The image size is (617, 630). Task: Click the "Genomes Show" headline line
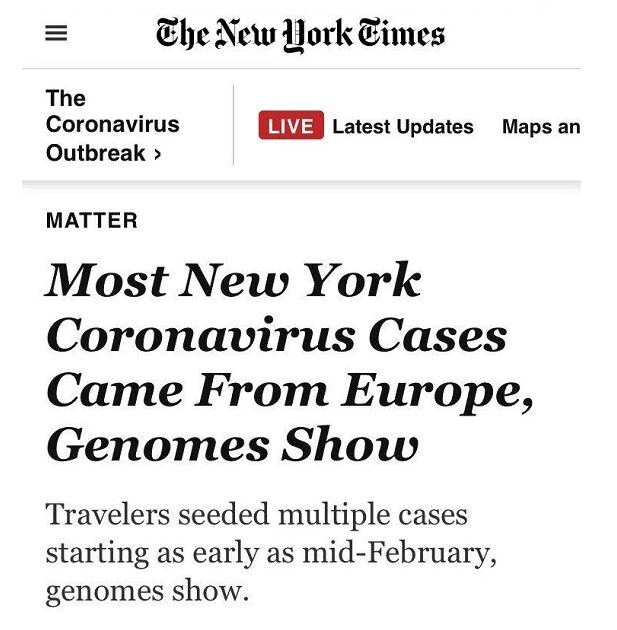232,444
